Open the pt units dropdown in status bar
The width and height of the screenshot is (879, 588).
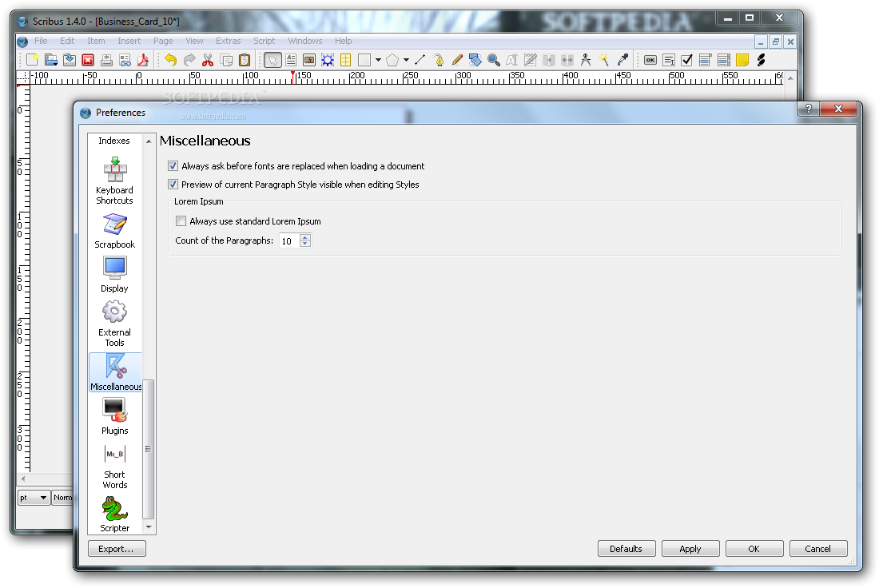34,498
